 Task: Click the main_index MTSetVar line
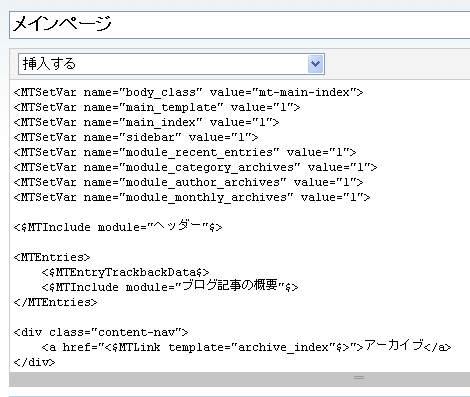point(146,122)
